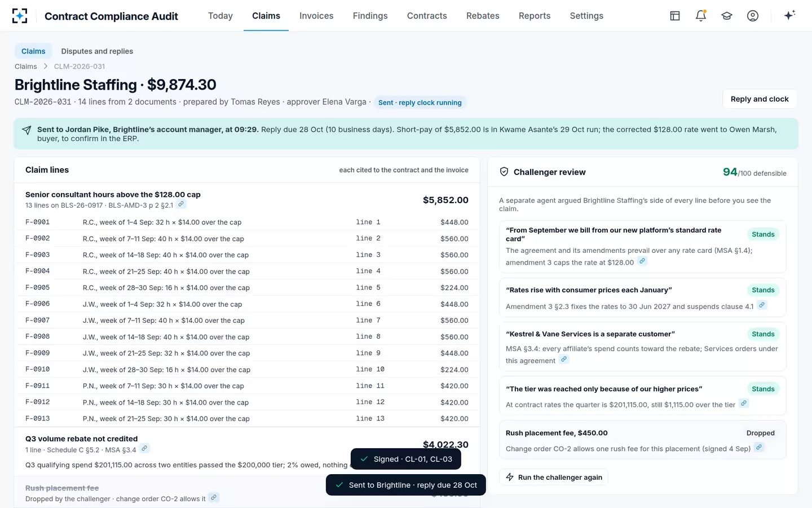This screenshot has height=508, width=812.
Task: Click the Sent · reply clock running status badge
Action: pyautogui.click(x=420, y=103)
